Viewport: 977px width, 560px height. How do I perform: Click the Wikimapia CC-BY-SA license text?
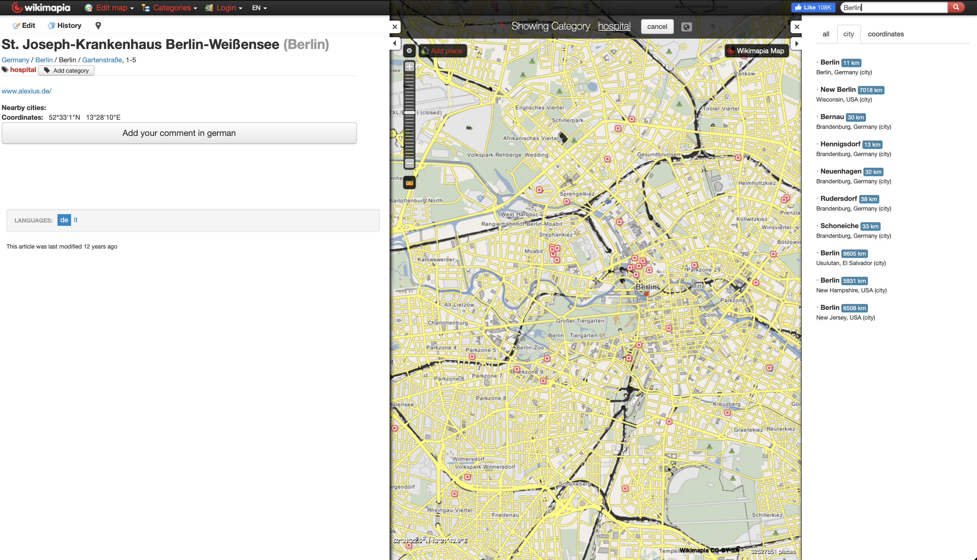pos(709,550)
